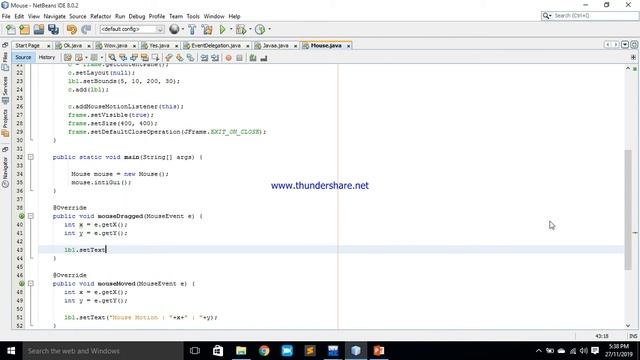Toggle Highlight Search in editor toolbar

point(144,58)
